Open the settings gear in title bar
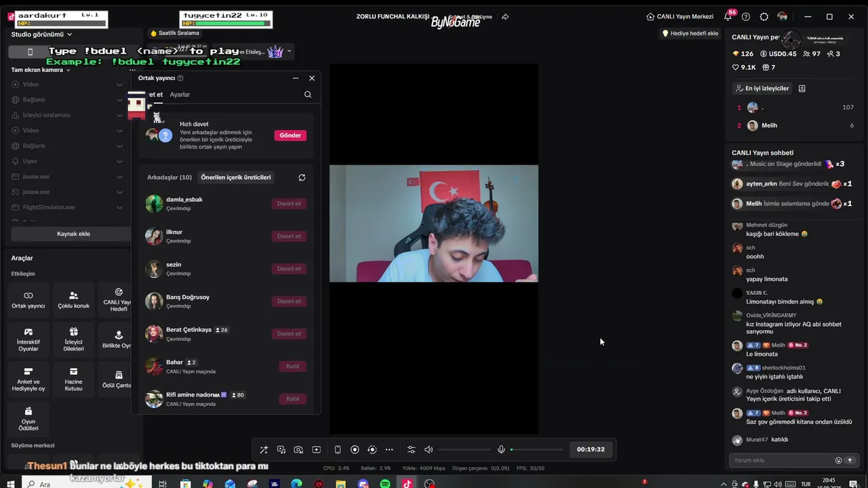 (764, 16)
